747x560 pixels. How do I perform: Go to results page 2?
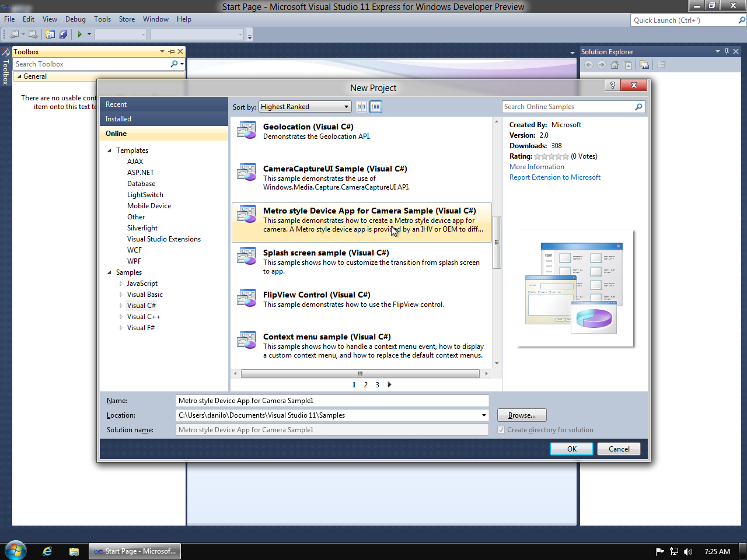[x=366, y=385]
